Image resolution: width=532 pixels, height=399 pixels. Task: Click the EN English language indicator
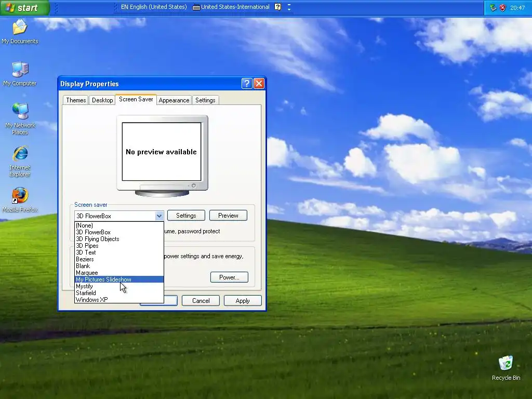point(154,7)
